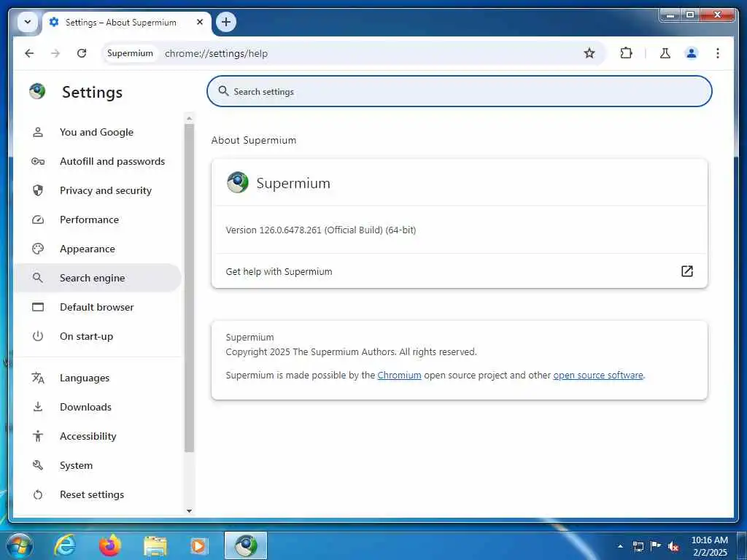Click the sidebar vertical scrollbar thumb
Screen dimensions: 747x560
pyautogui.click(x=189, y=287)
